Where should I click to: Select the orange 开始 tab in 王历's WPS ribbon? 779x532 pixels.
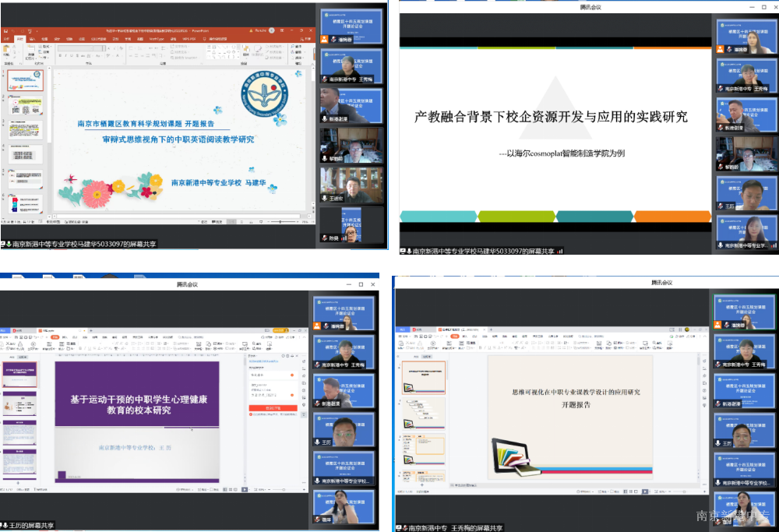pyautogui.click(x=55, y=337)
